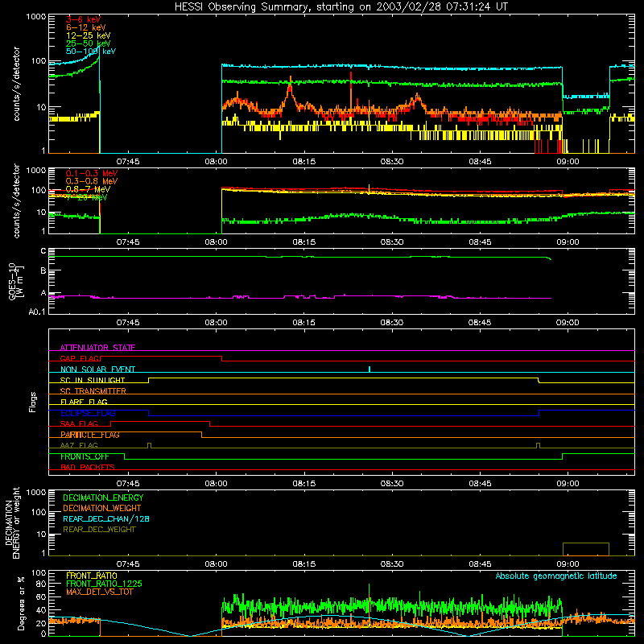The image size is (644, 644).
Task: Click the AAZ_FLAG label
Action: (x=79, y=445)
